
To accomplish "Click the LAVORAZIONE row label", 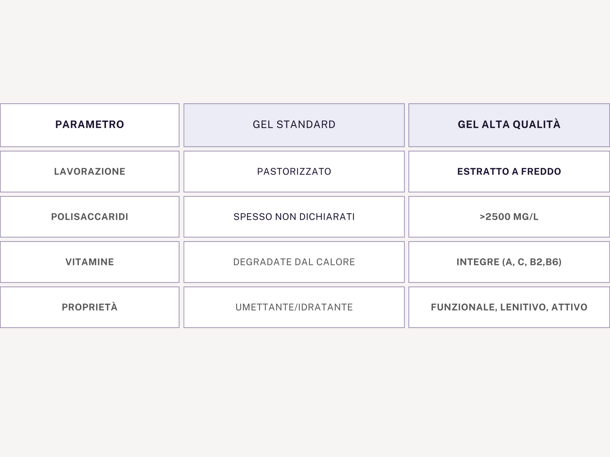I will 90,171.
